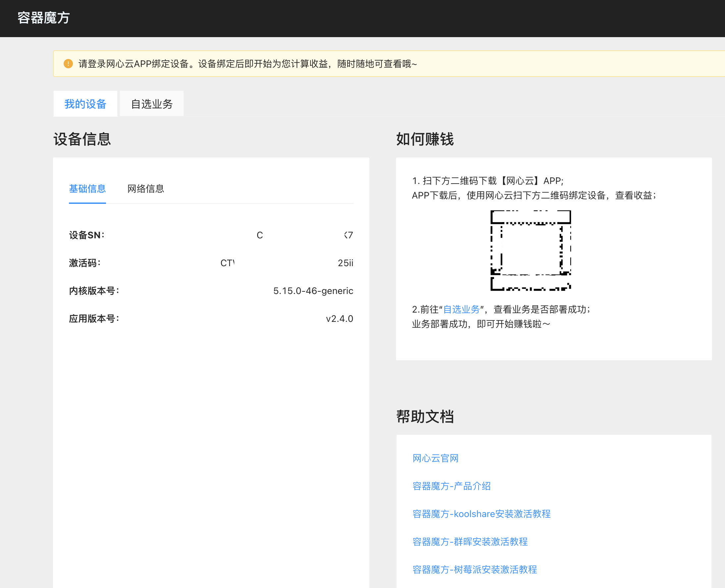The image size is (725, 588).
Task: Select the 基础信息 tab
Action: [x=87, y=189]
